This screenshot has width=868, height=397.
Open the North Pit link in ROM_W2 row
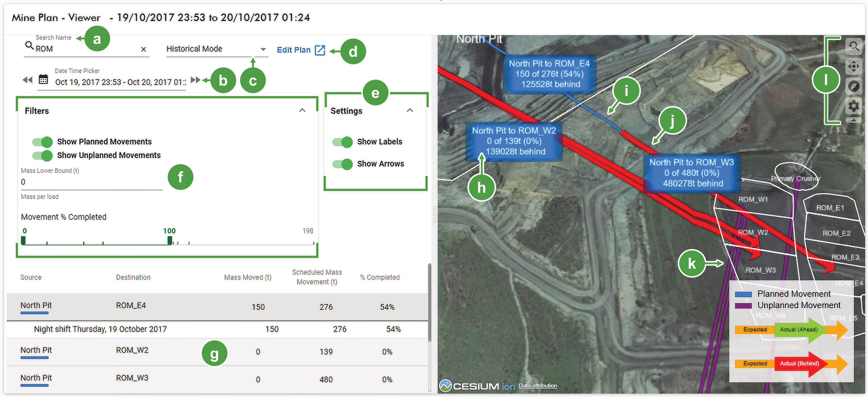point(36,350)
